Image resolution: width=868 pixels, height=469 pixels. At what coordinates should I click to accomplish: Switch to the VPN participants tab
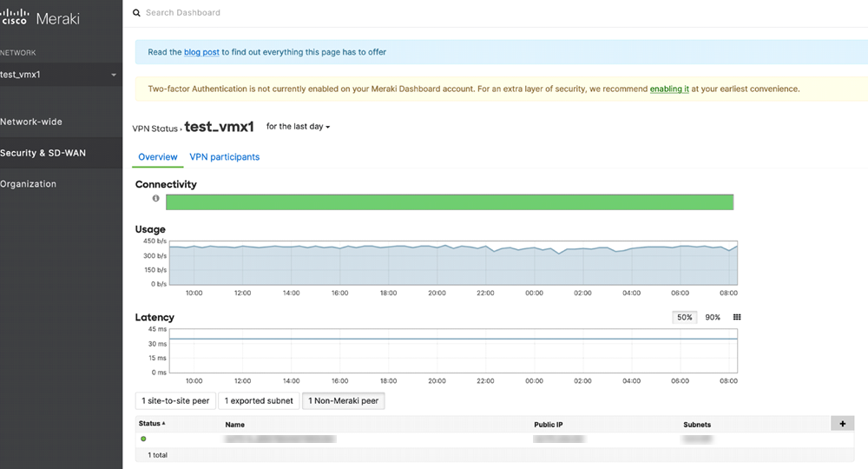(224, 157)
